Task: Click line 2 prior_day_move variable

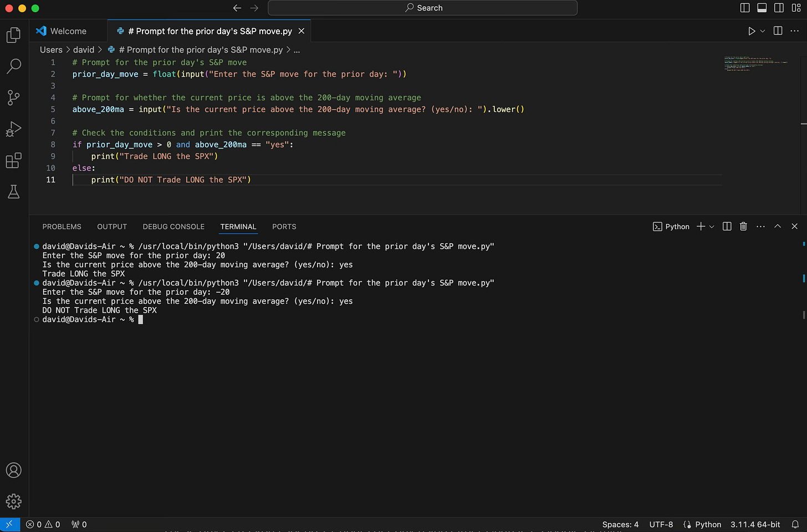Action: tap(105, 74)
